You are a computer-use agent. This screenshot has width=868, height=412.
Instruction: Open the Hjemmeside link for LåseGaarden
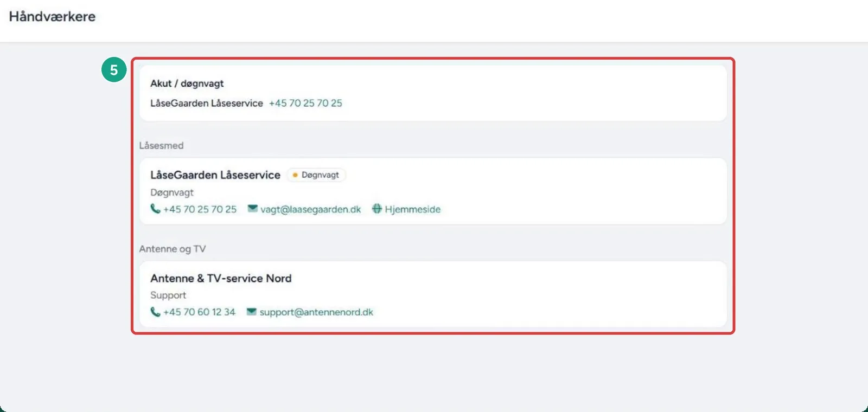pyautogui.click(x=412, y=209)
